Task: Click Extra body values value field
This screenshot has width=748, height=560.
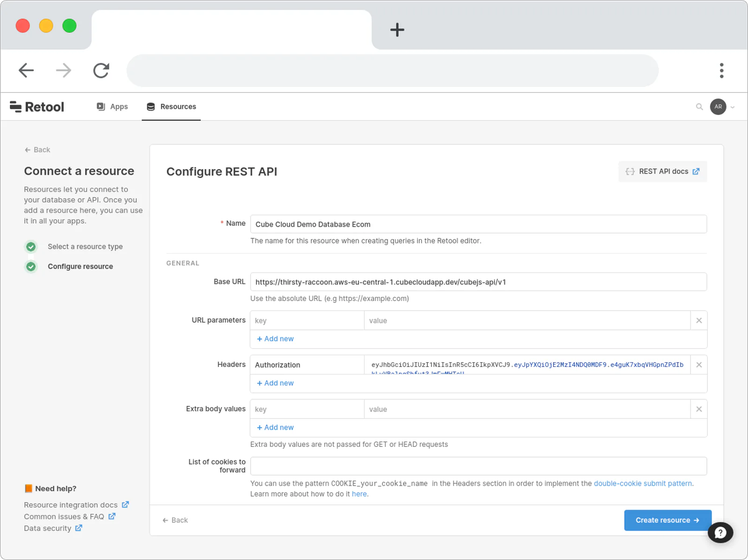Action: (x=527, y=409)
